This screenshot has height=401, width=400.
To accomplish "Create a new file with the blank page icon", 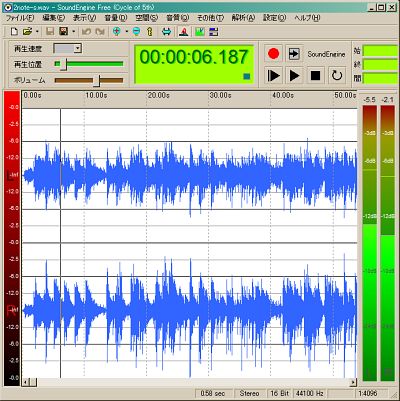I will coord(14,32).
